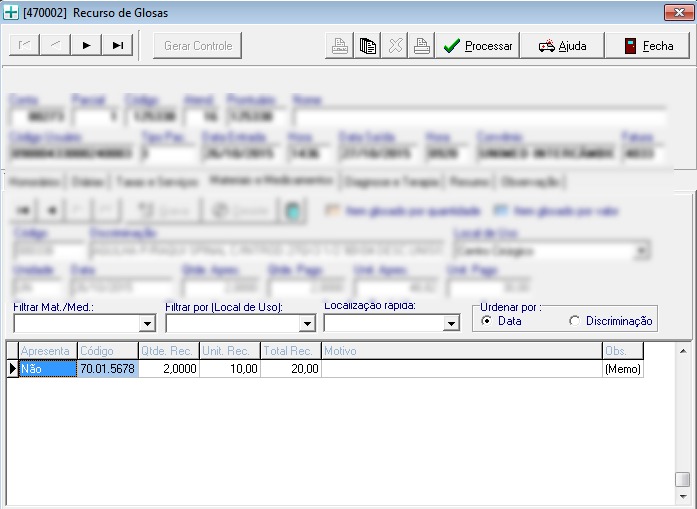This screenshot has height=509, width=697.
Task: Click the Fecha button
Action: (x=648, y=45)
